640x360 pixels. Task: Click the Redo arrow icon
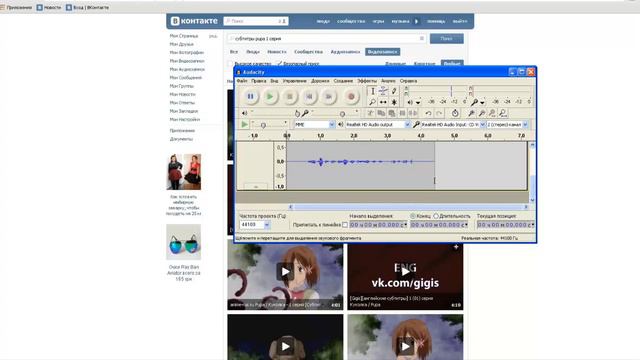(439, 113)
